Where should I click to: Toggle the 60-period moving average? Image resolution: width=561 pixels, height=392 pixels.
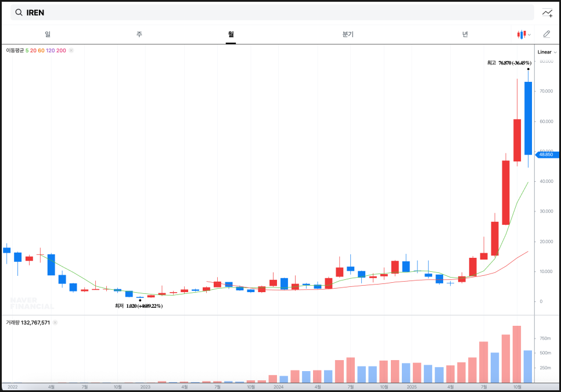click(41, 51)
